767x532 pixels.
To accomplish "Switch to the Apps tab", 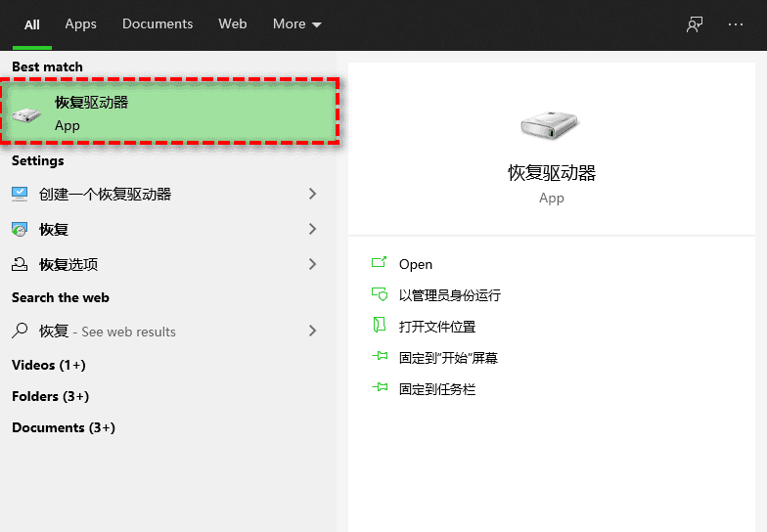I will click(80, 24).
